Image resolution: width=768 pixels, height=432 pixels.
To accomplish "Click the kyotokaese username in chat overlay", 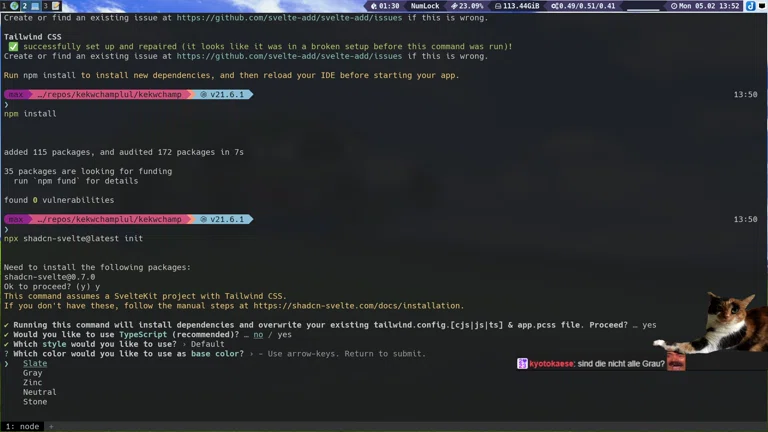I will (552, 364).
